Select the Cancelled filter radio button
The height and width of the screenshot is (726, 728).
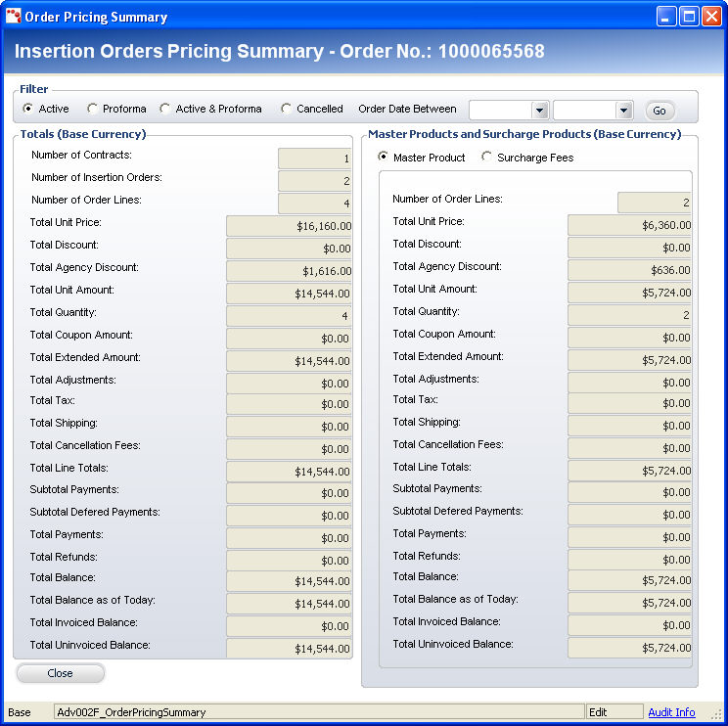click(286, 109)
